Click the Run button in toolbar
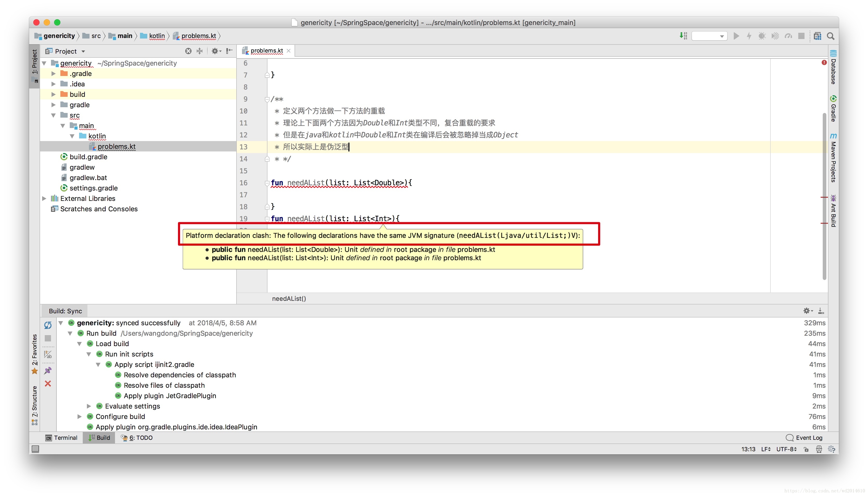Viewport: 868px width, 496px height. 736,36
